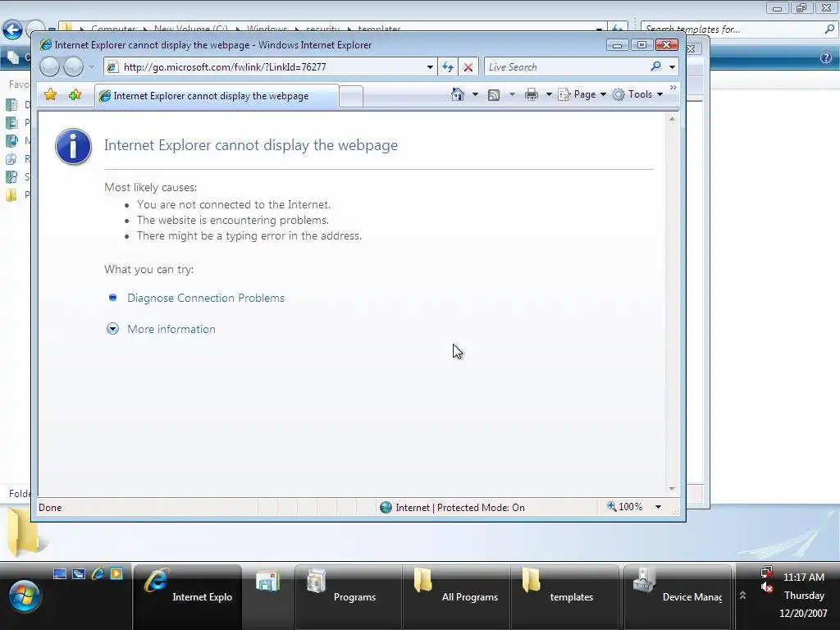The height and width of the screenshot is (630, 840).
Task: Click the Refresh button next to address bar
Action: 448,67
